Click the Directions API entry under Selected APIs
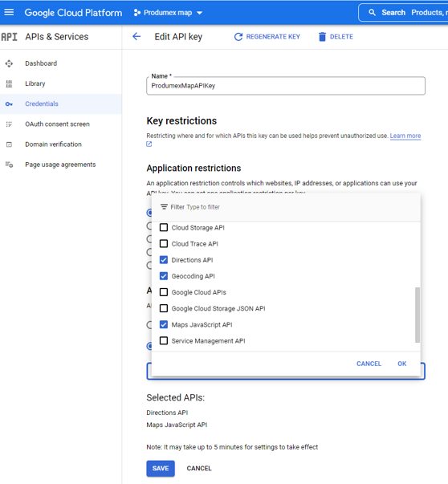448x484 pixels. tap(167, 413)
